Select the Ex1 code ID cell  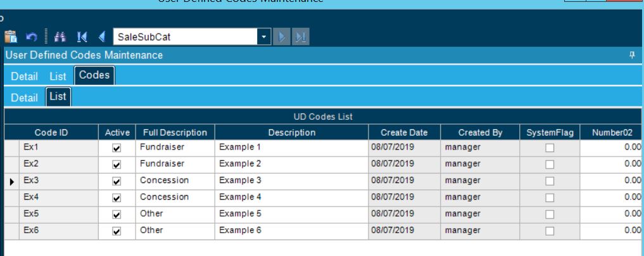[x=59, y=148]
